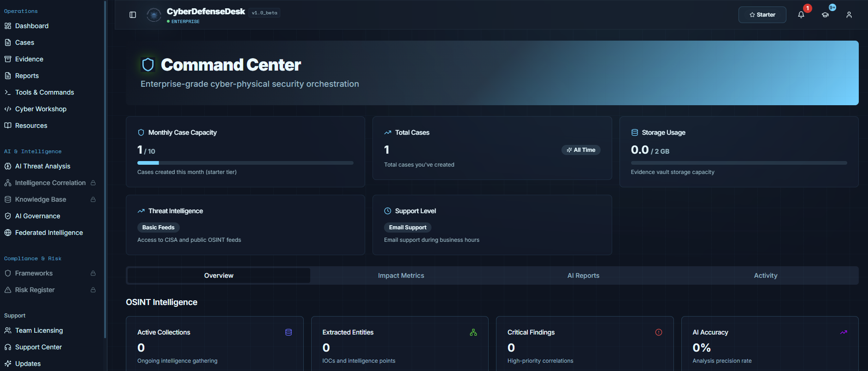Click "Cases created this month (starter tier)"

pos(187,172)
